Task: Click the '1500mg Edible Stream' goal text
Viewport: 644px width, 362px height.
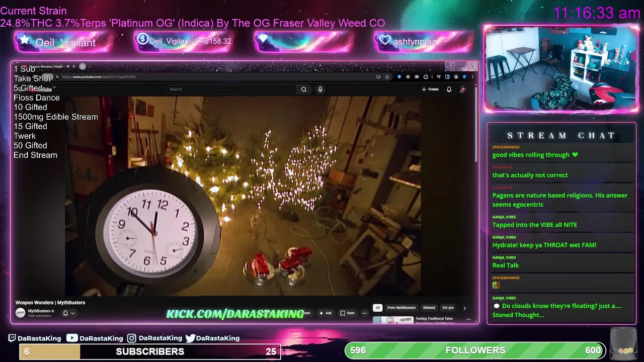Action: (x=56, y=117)
